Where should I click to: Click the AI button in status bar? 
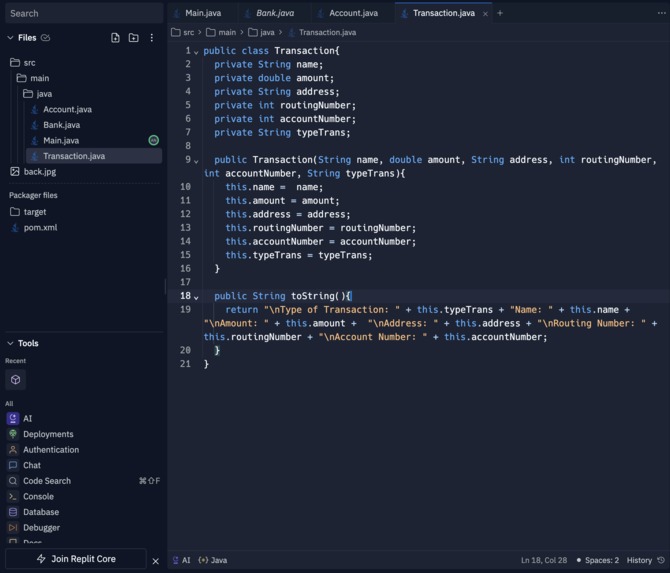click(x=181, y=560)
